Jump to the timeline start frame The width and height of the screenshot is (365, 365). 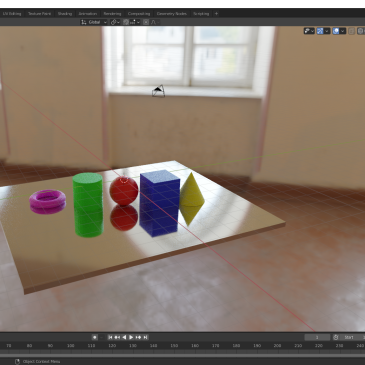110,337
